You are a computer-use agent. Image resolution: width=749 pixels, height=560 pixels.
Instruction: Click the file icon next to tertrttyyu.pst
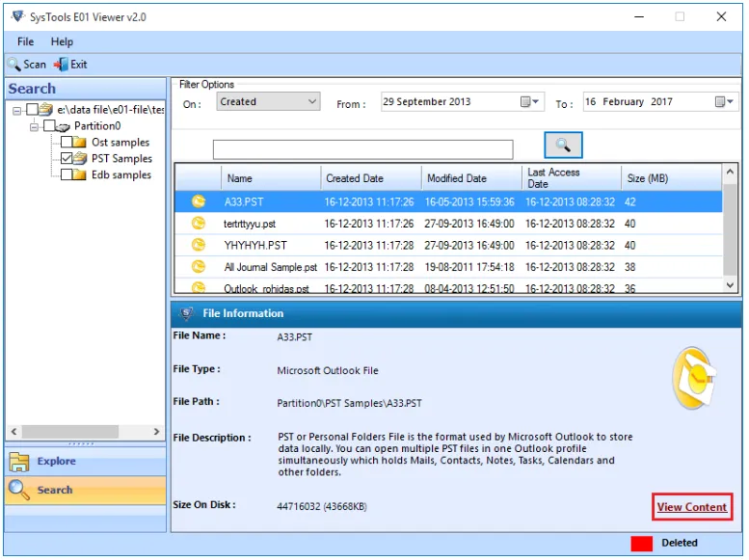pyautogui.click(x=199, y=224)
